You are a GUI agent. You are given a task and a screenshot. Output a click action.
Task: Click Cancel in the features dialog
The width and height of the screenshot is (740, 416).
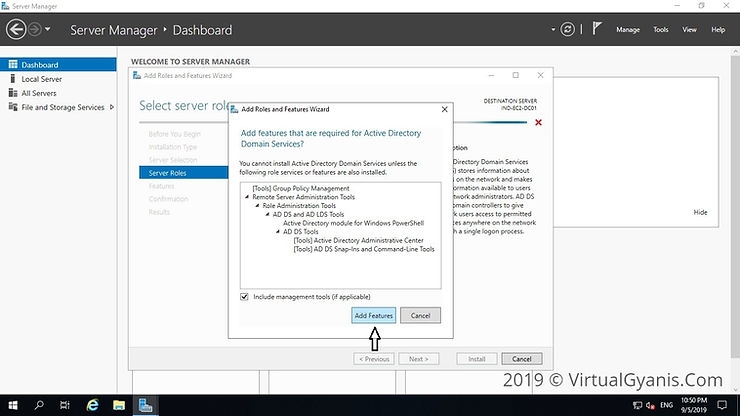tap(420, 316)
